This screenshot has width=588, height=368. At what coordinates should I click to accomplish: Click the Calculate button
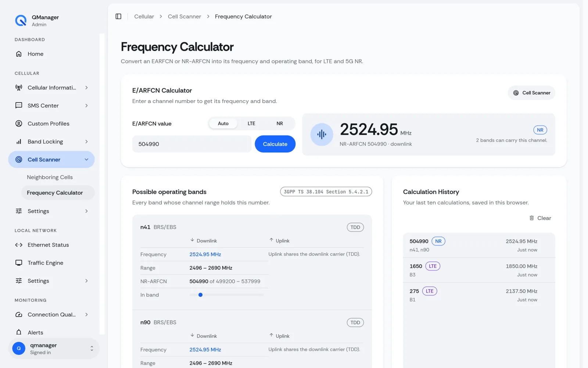[x=275, y=144]
